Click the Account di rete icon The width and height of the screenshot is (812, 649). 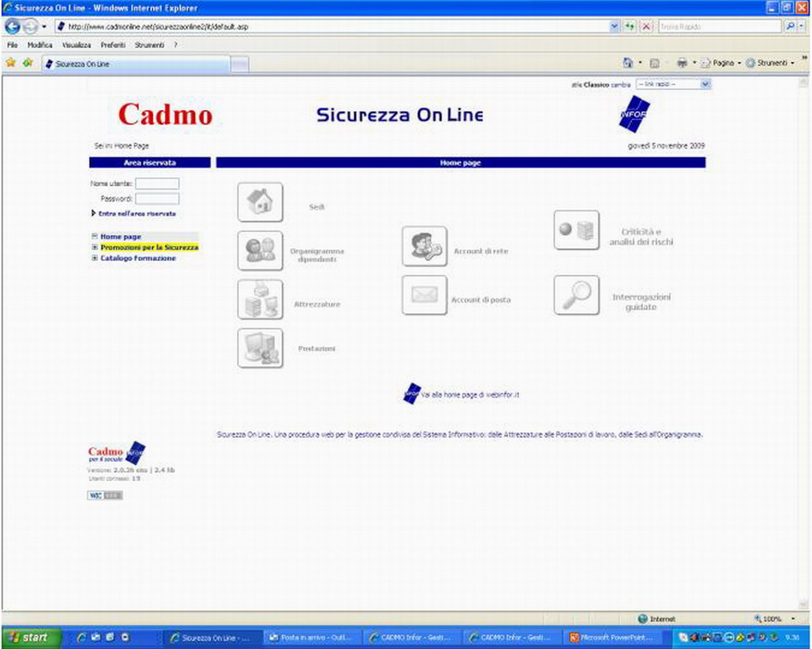pyautogui.click(x=424, y=246)
